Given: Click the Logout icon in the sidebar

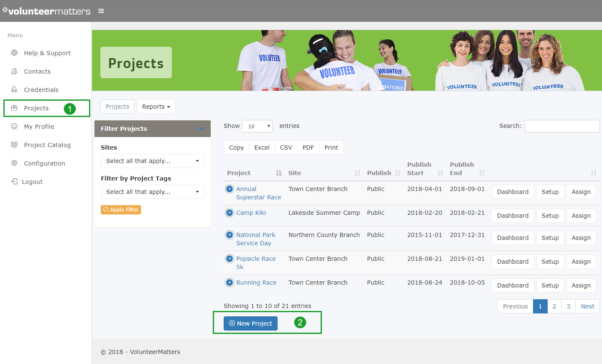Looking at the screenshot, I should 14,181.
